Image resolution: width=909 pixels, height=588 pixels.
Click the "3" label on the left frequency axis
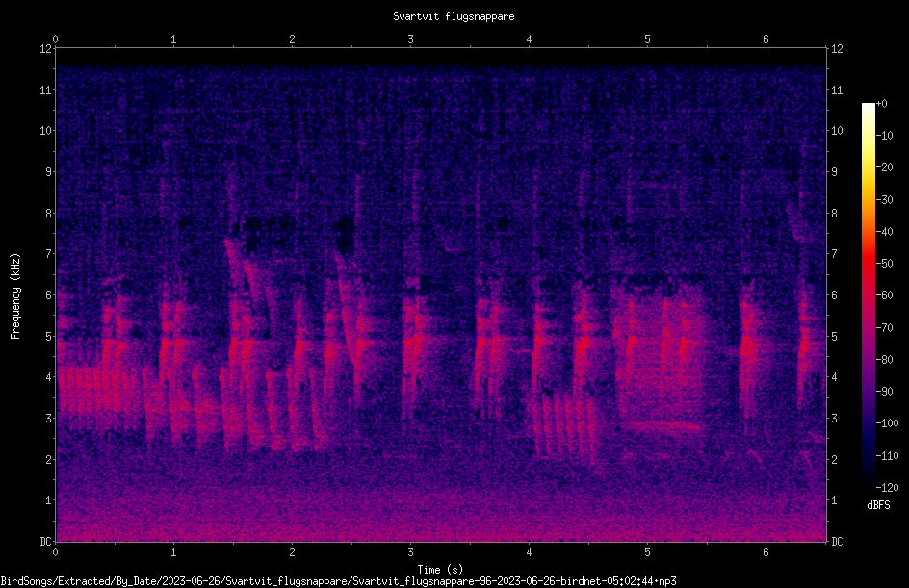point(49,419)
